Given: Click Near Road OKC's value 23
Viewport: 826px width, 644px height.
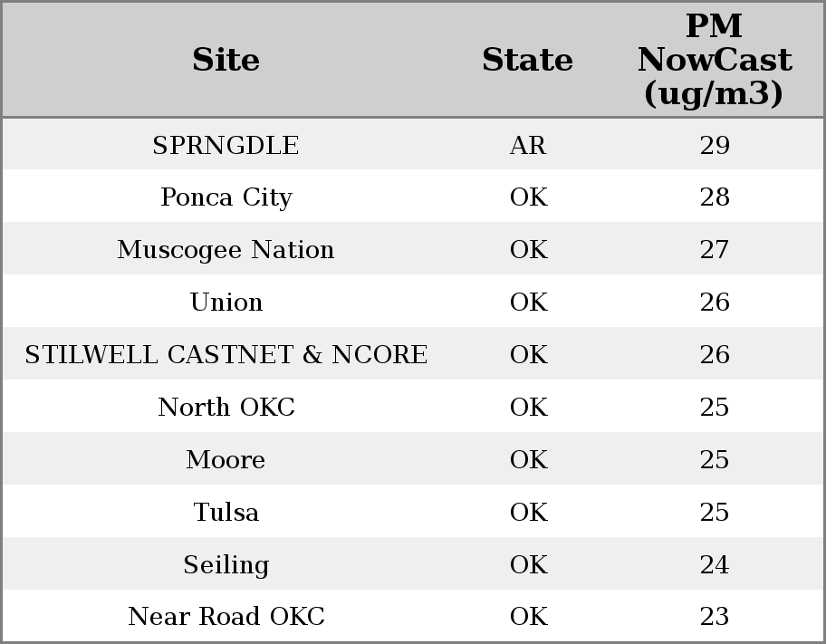Looking at the screenshot, I should 715,617.
